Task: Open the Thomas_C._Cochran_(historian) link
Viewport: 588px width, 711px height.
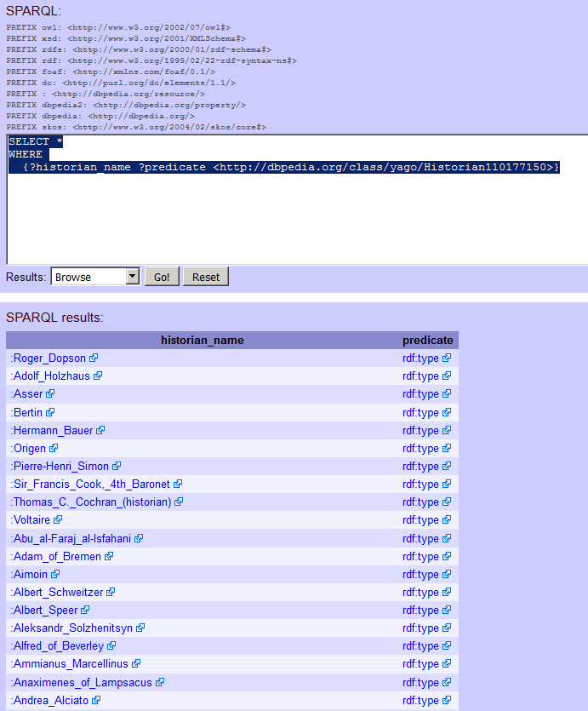Action: pos(91,502)
